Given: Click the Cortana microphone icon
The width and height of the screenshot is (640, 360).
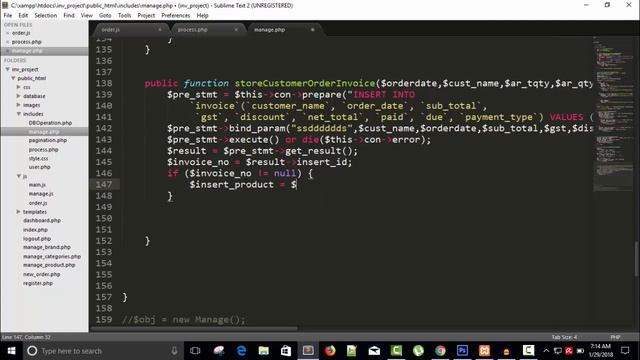Looking at the screenshot, I should click(x=174, y=351).
